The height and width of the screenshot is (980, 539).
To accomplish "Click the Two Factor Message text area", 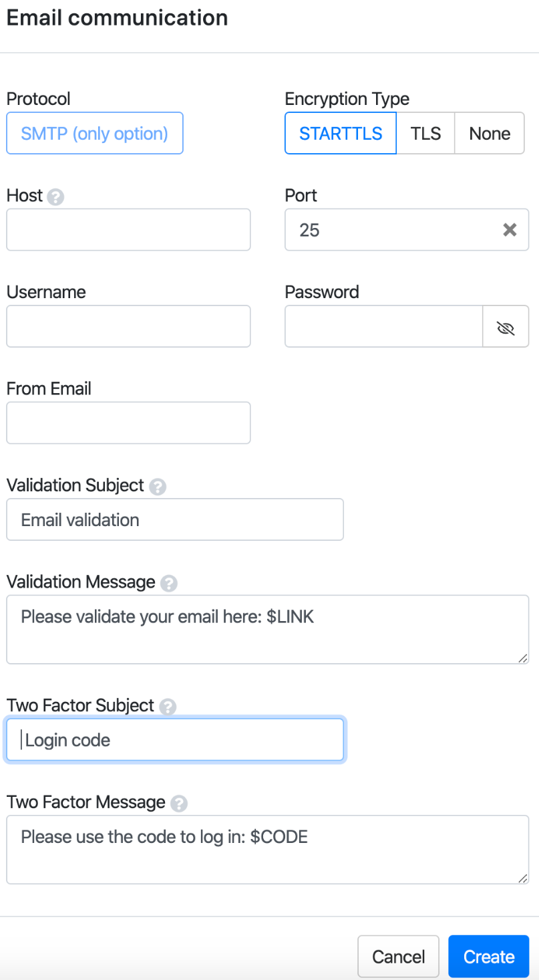I will (x=267, y=849).
